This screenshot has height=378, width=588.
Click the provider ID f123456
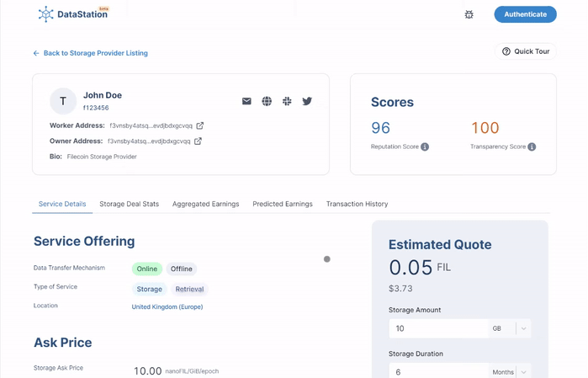(96, 108)
